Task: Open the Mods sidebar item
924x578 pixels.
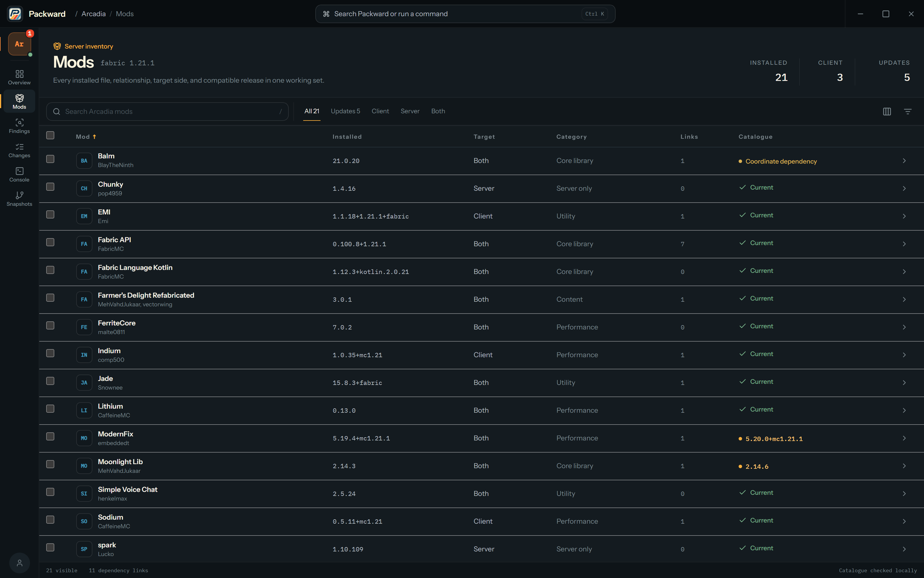Action: click(x=19, y=101)
